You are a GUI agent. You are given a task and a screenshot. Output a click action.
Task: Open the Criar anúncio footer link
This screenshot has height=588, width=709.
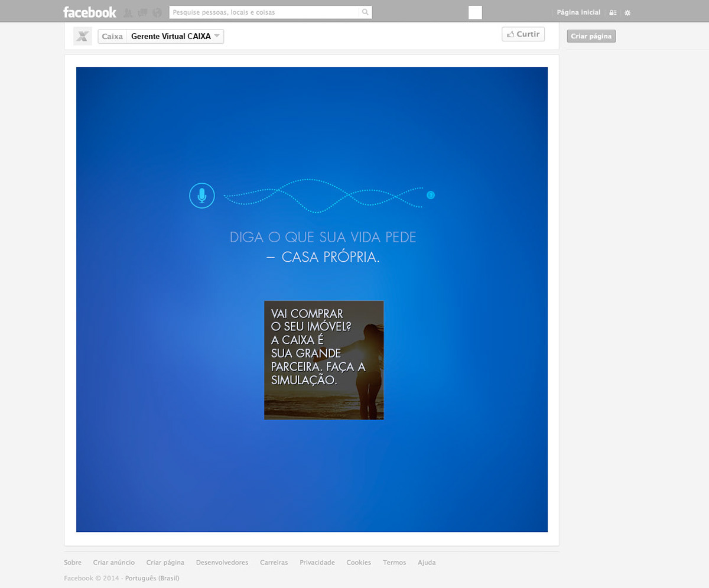[x=114, y=563]
